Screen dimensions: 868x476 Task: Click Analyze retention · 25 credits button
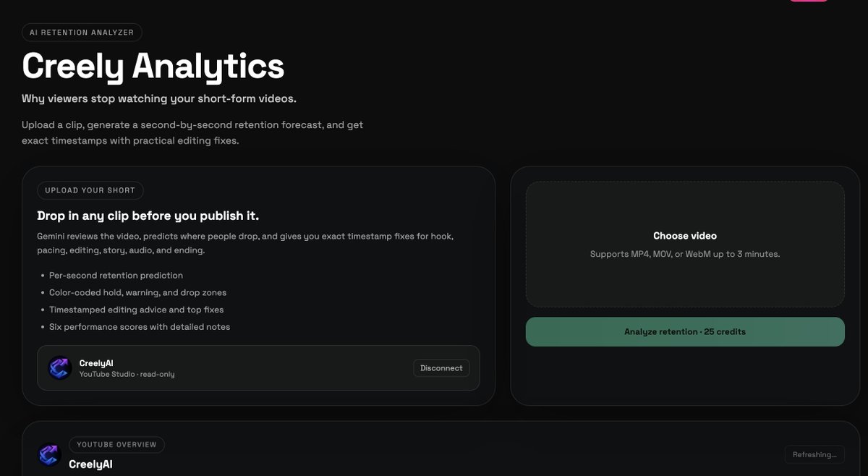685,332
